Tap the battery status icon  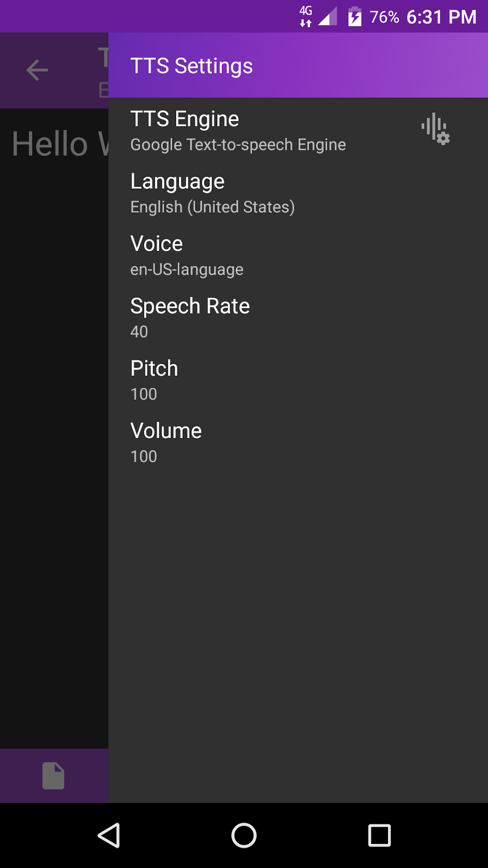(x=355, y=17)
